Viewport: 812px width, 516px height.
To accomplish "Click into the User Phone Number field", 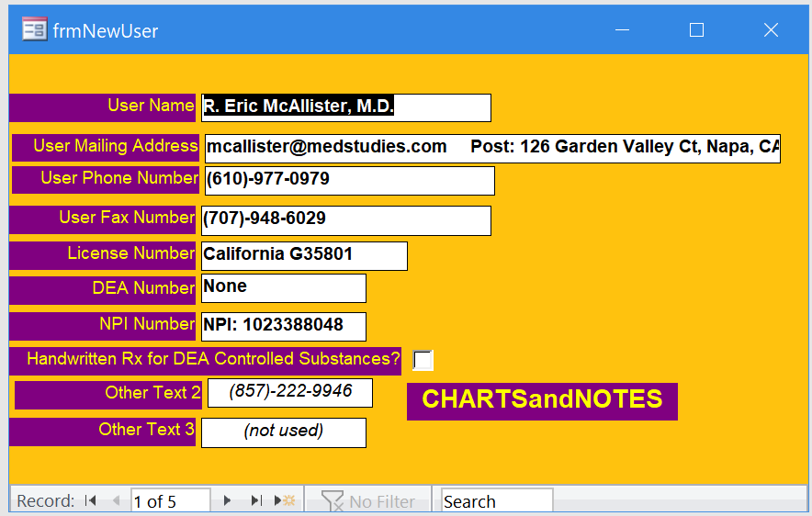I will click(349, 180).
